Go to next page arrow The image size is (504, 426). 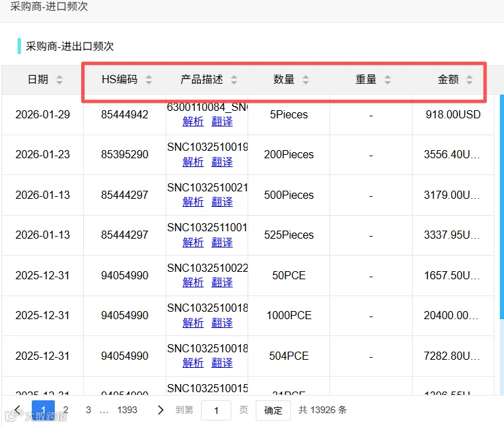(x=160, y=410)
